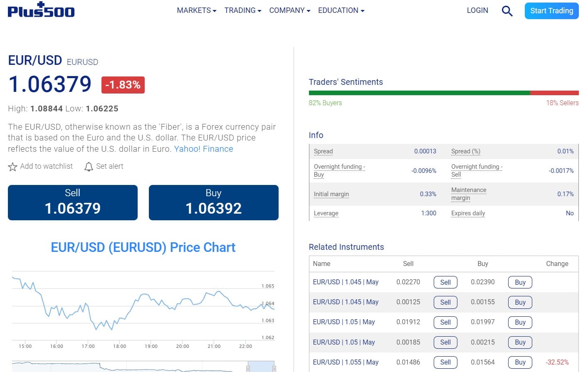Click the 0.00013 spread value

coord(425,151)
